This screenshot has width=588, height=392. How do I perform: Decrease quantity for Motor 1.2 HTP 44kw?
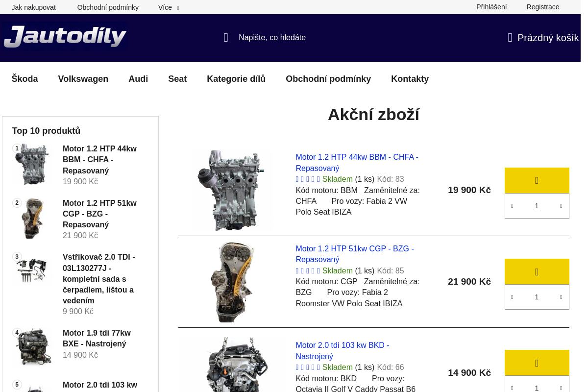click(512, 206)
